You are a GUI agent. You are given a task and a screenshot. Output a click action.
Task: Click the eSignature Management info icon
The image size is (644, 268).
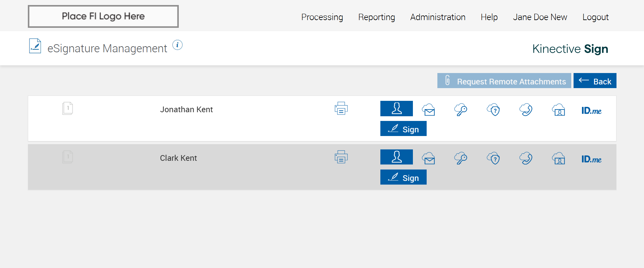177,45
